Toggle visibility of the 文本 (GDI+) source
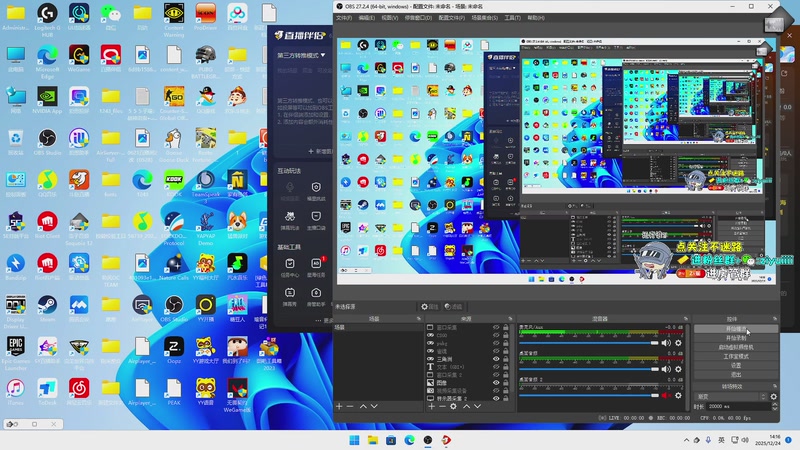Viewport: 800px width, 450px height. tap(496, 366)
